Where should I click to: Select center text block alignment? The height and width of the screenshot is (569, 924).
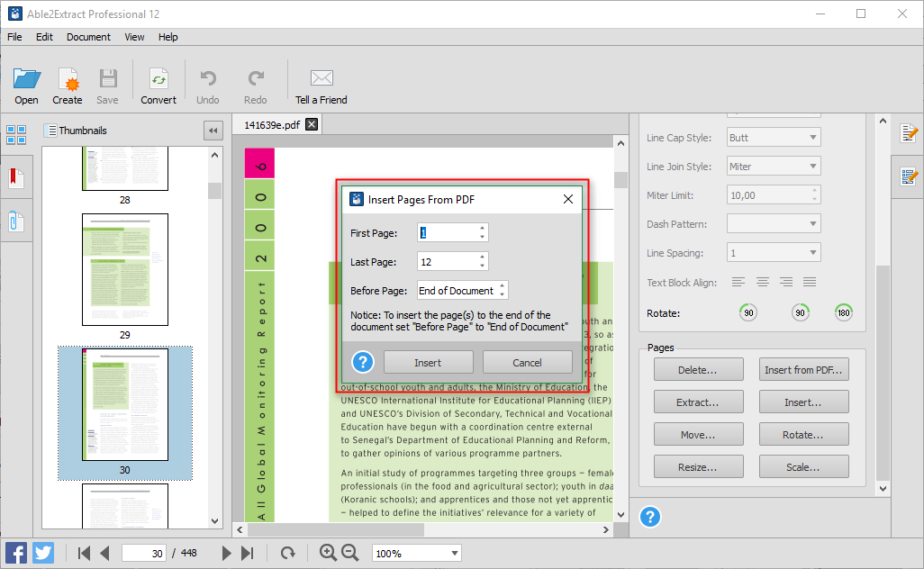pyautogui.click(x=763, y=282)
